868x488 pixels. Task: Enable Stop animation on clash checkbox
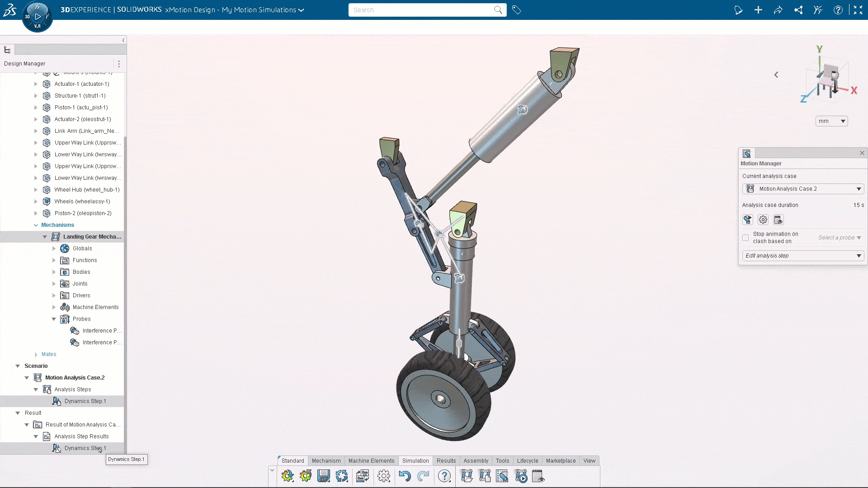(x=745, y=238)
